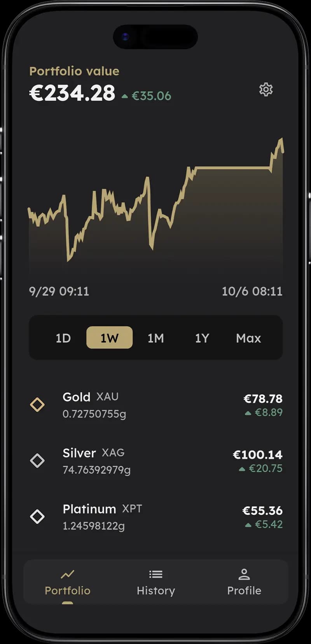
Task: Click the History list icon in bottom navigation
Action: pos(155,574)
